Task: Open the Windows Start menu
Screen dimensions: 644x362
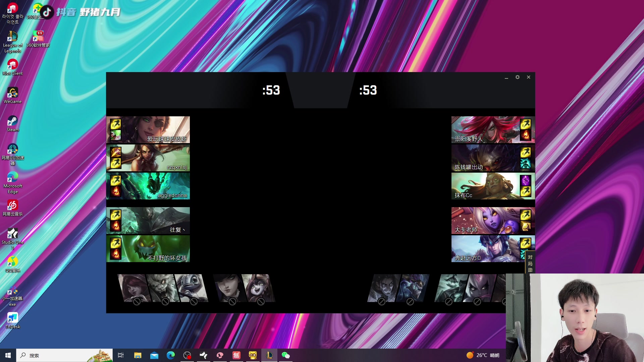Action: (8, 355)
